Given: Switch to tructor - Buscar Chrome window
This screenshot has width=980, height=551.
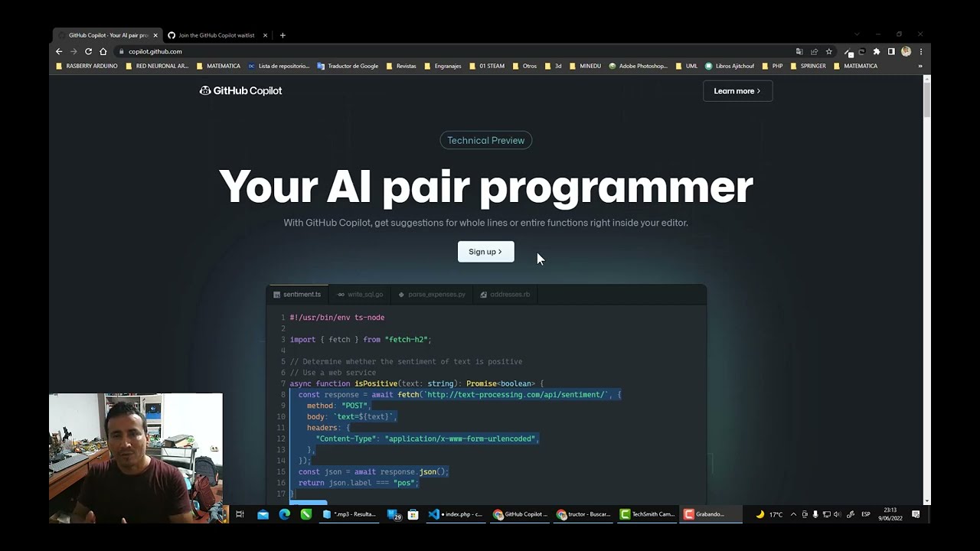Looking at the screenshot, I should (x=583, y=514).
